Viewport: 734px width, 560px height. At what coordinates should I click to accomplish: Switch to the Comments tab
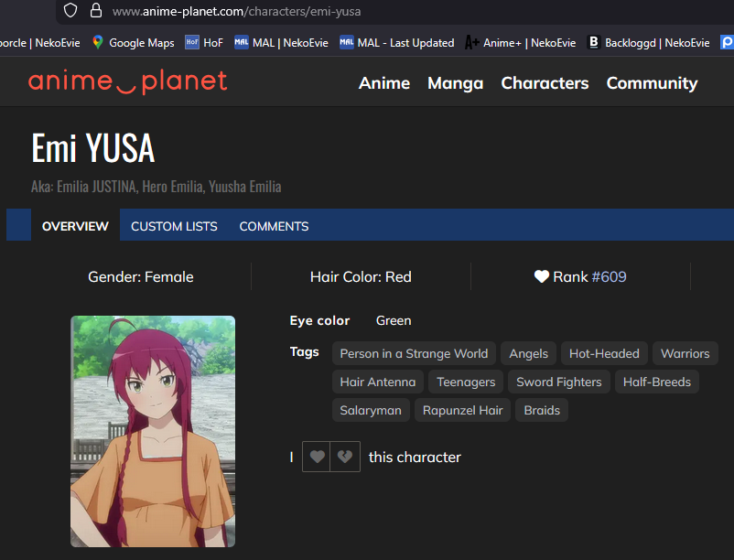274,226
